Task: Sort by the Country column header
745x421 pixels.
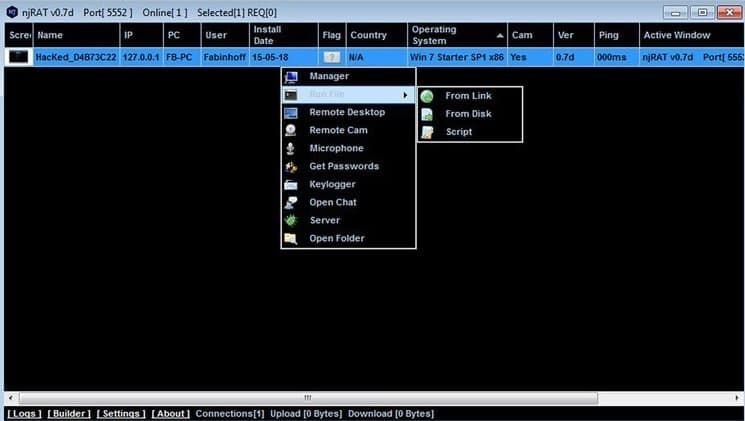Action: click(x=376, y=35)
